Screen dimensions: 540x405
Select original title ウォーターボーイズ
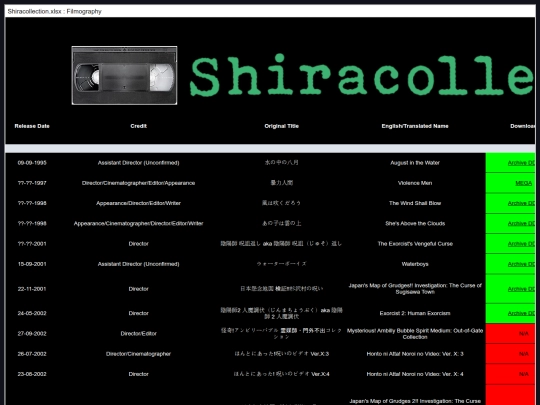click(x=281, y=264)
